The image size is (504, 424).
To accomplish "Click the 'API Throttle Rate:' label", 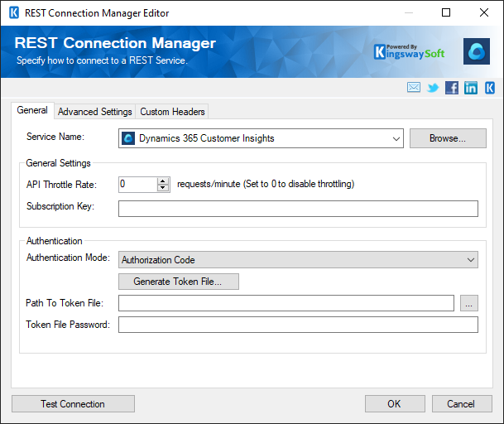I will click(61, 185).
